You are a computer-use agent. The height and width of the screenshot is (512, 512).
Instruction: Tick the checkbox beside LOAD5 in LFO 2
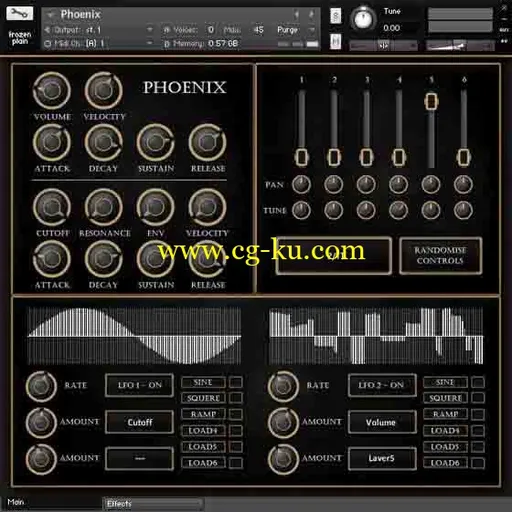[x=478, y=446]
